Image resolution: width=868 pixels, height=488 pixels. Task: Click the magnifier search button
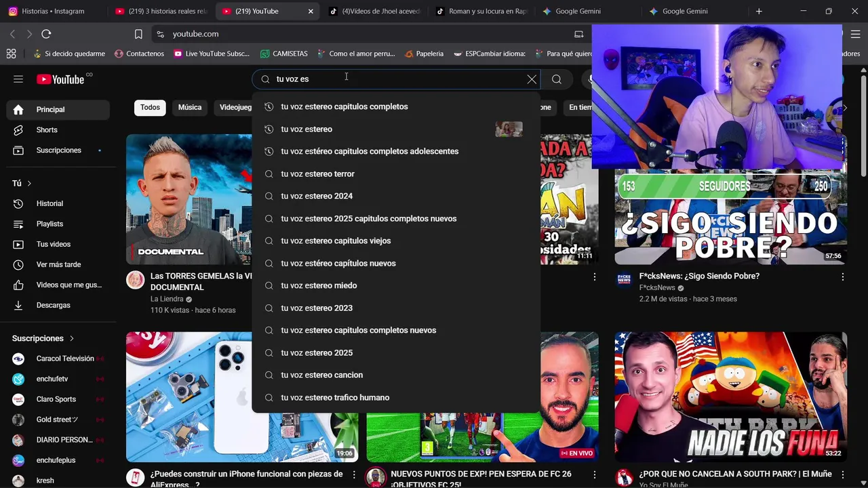(x=556, y=79)
